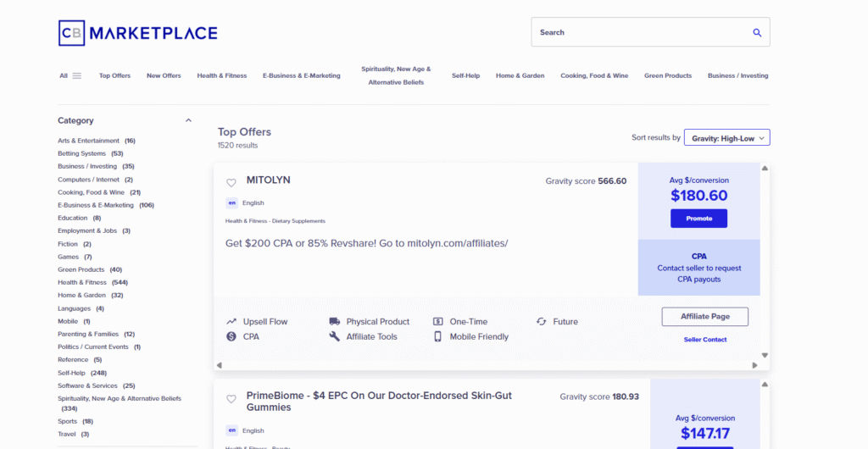Click the up arrow on MITOLYN card scrollbar

(765, 168)
